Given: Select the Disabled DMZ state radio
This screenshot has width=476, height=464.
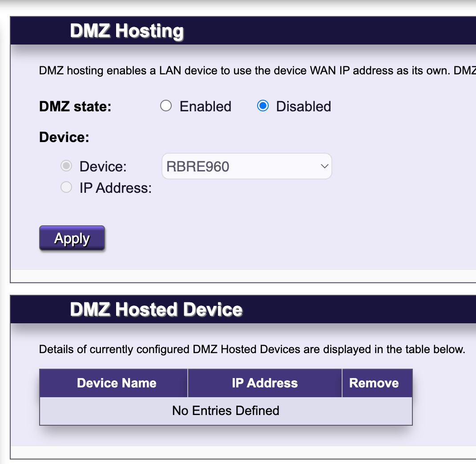Looking at the screenshot, I should [263, 106].
